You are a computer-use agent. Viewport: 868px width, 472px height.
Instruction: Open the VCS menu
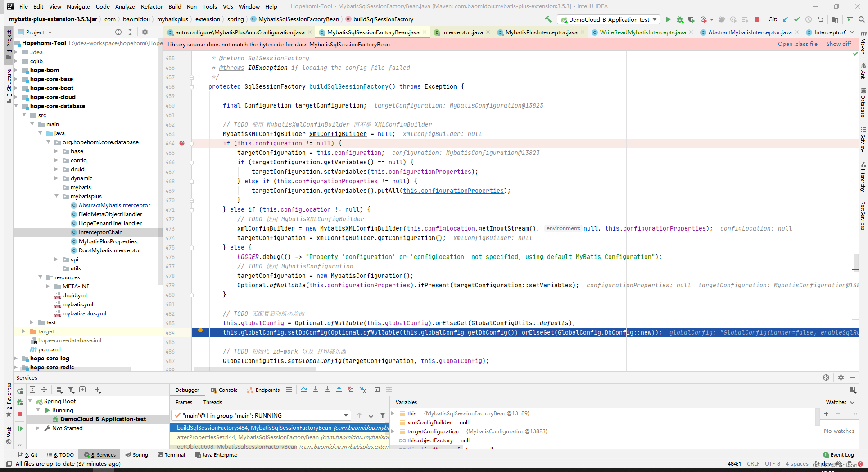point(228,6)
